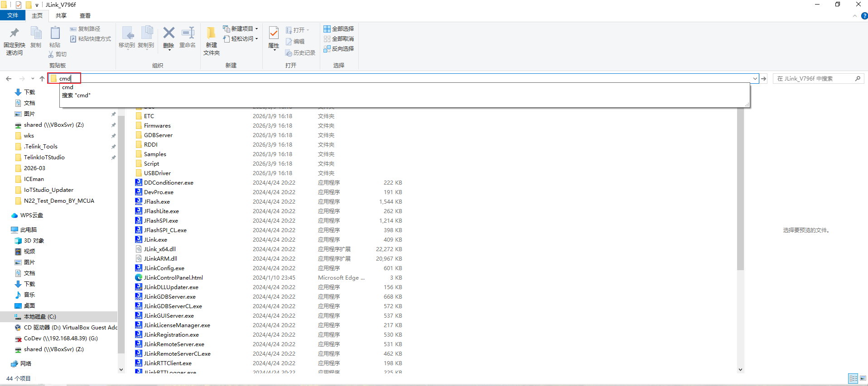Select JLinkControlPanel.html file
The width and height of the screenshot is (868, 386).
pos(174,278)
